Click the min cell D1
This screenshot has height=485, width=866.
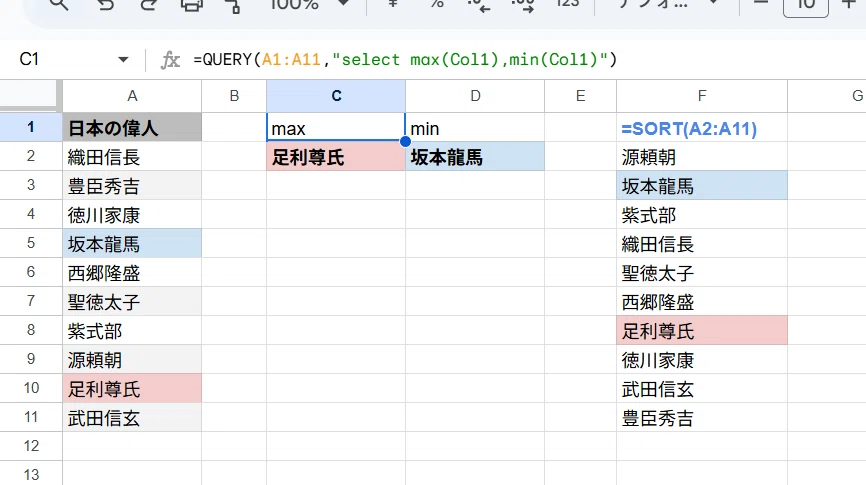(475, 128)
